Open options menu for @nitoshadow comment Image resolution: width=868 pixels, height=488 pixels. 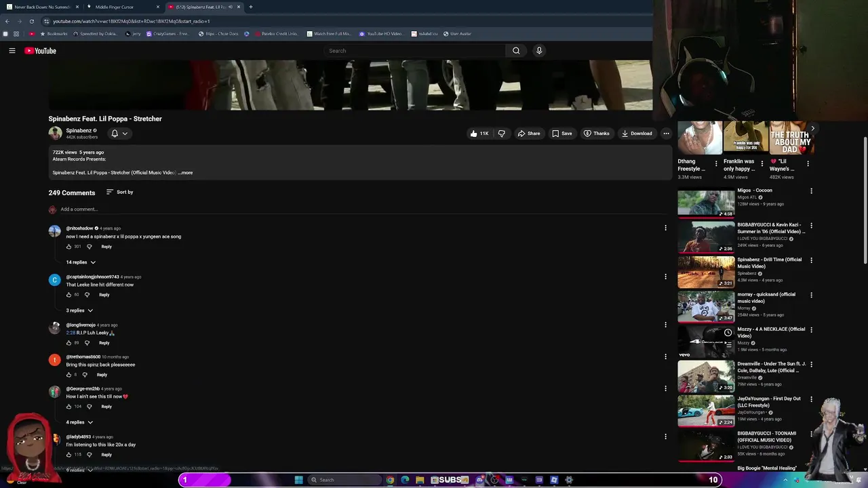[665, 228]
